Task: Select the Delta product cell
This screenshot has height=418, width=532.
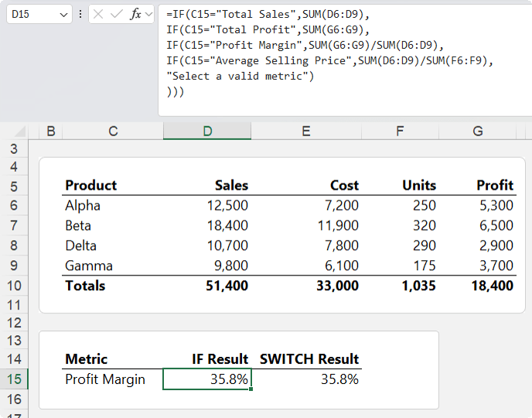Action: (x=113, y=245)
